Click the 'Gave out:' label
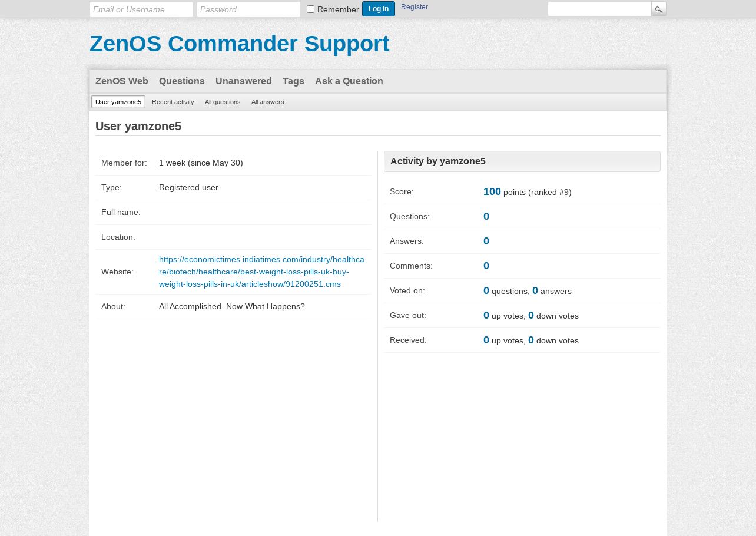The width and height of the screenshot is (756, 536). coord(408,315)
